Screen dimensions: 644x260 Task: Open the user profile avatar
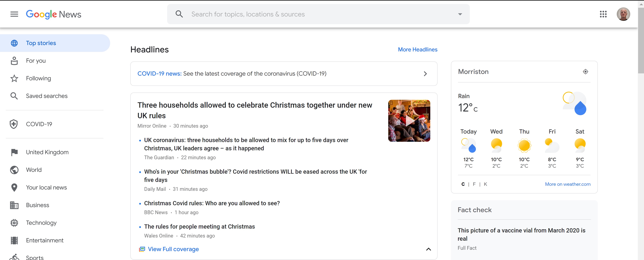click(x=623, y=14)
